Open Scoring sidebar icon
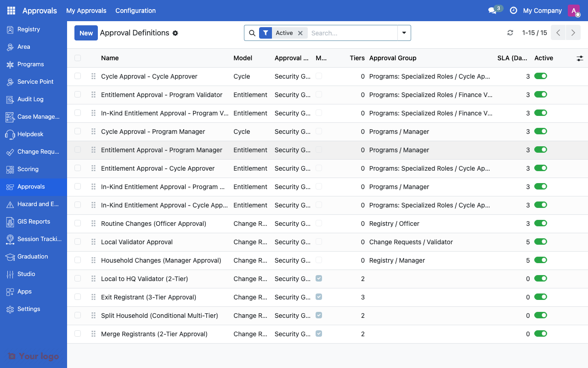This screenshot has height=368, width=588. [10, 169]
